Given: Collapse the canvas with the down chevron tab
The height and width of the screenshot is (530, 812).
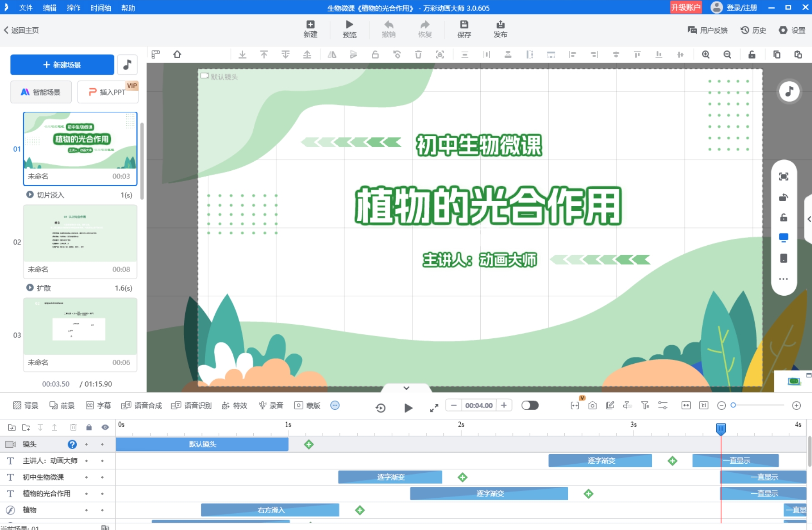Looking at the screenshot, I should pyautogui.click(x=406, y=388).
